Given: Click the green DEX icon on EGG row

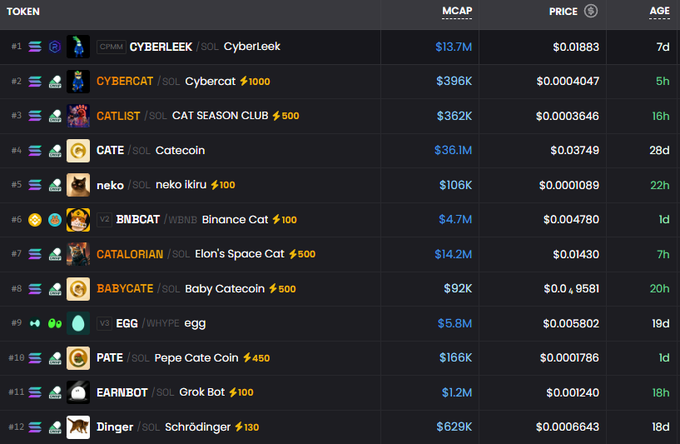Looking at the screenshot, I should tap(55, 323).
